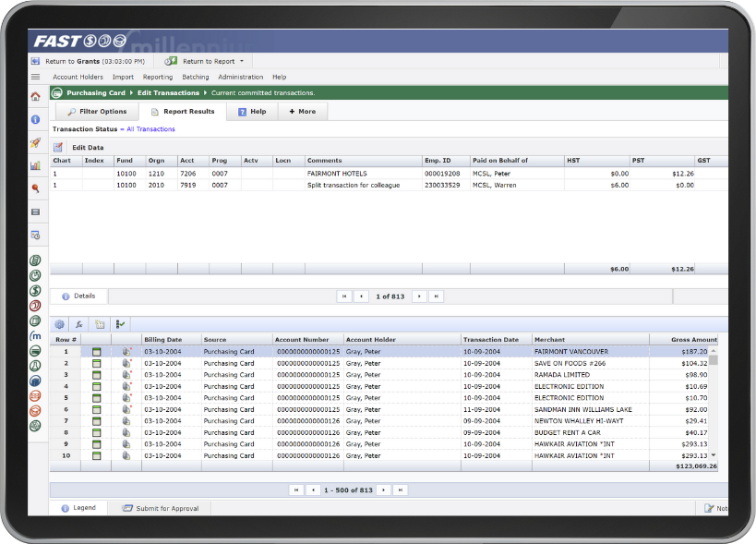
Task: Click the attachment icon on row 1
Action: click(126, 352)
